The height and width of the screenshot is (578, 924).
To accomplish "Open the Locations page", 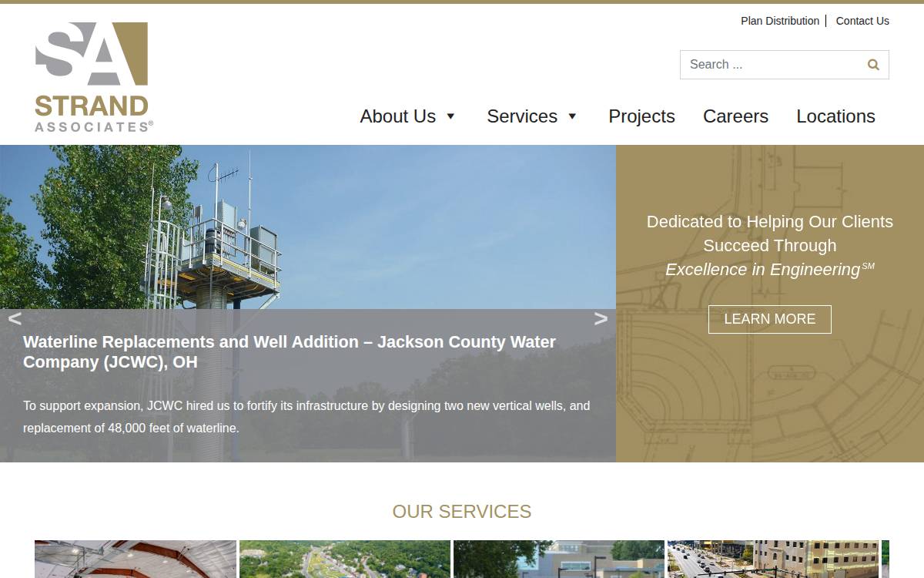I will [x=835, y=116].
